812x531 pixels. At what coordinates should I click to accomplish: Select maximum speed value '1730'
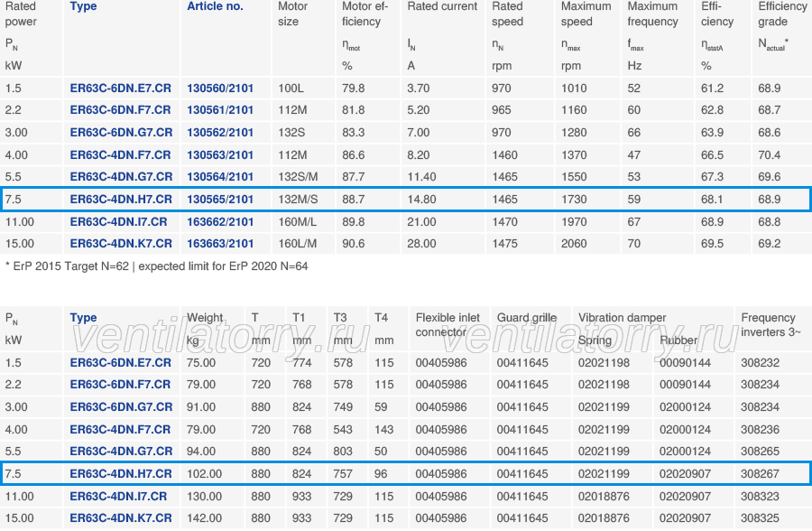point(574,199)
